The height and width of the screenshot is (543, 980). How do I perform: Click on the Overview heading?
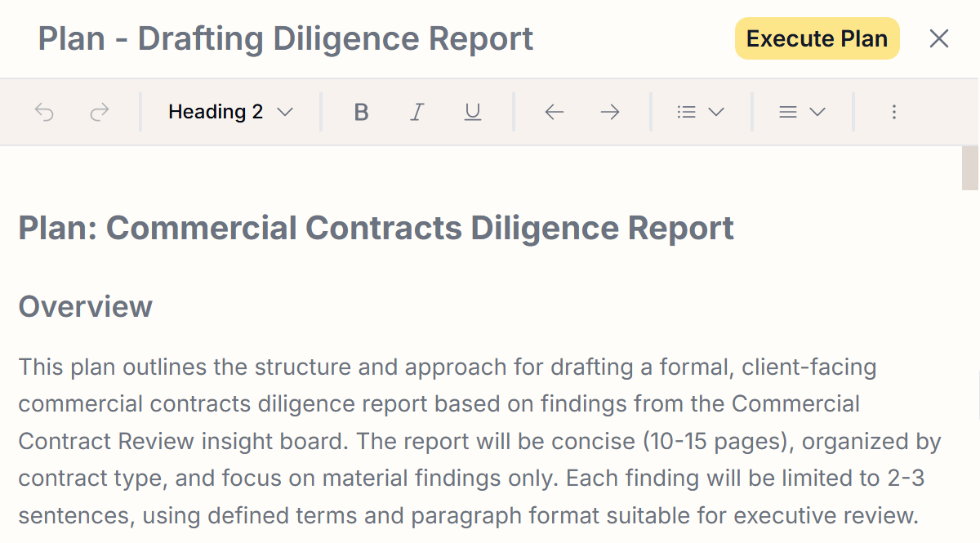point(86,307)
